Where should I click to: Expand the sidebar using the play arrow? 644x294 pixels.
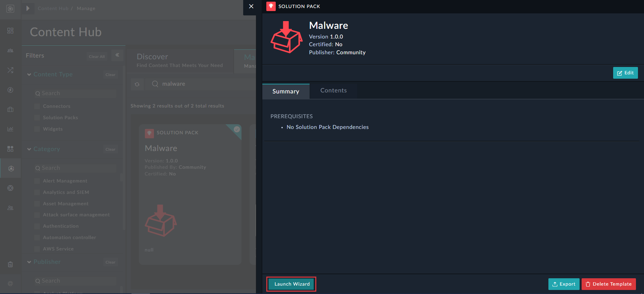[28, 8]
